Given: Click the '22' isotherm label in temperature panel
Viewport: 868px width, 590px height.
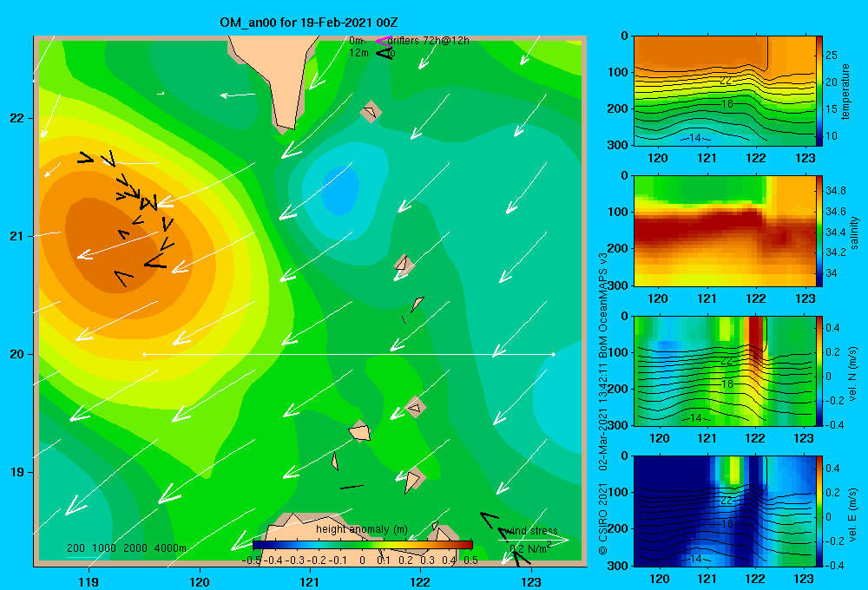Looking at the screenshot, I should [726, 80].
